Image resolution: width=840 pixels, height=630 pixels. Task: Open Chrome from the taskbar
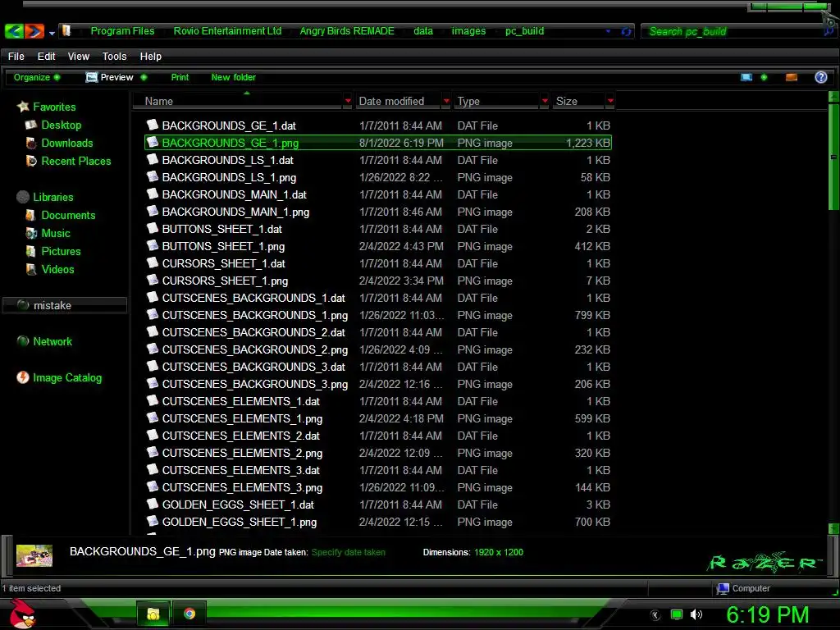point(189,614)
